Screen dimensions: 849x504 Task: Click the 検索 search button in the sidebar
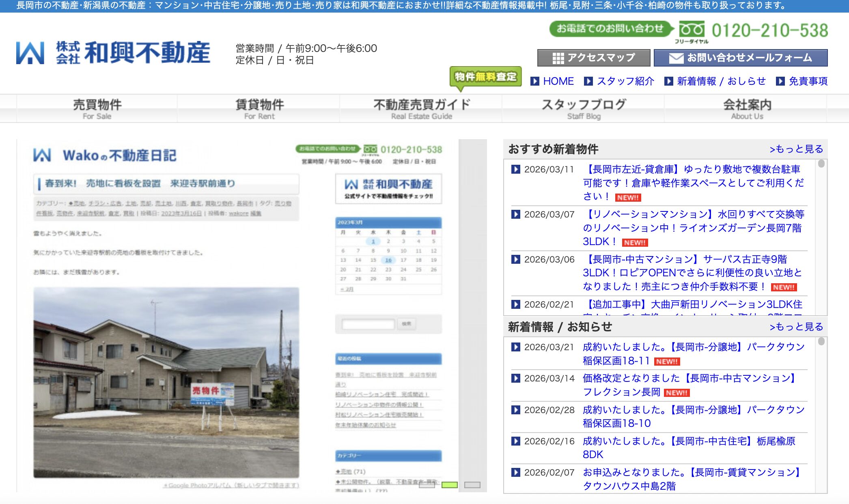(407, 323)
